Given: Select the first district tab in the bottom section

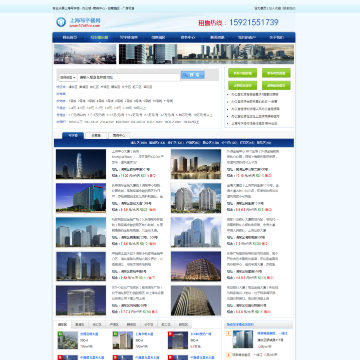Looking at the screenshot, I should (62, 324).
